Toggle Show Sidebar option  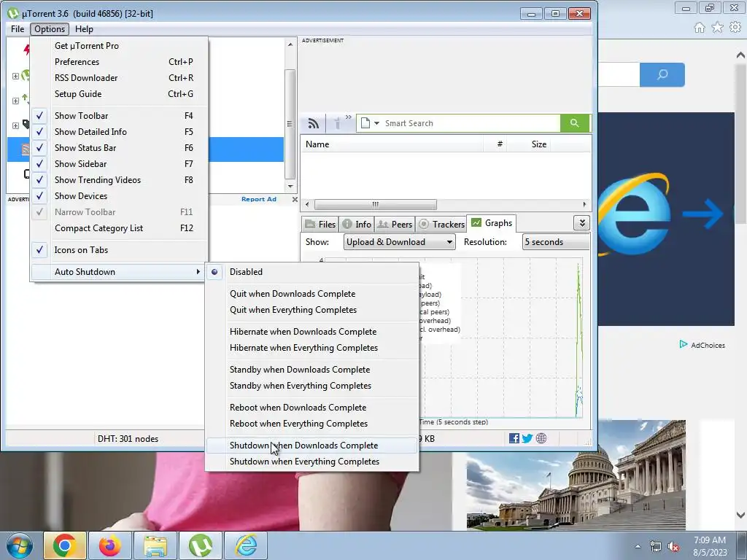click(120, 164)
